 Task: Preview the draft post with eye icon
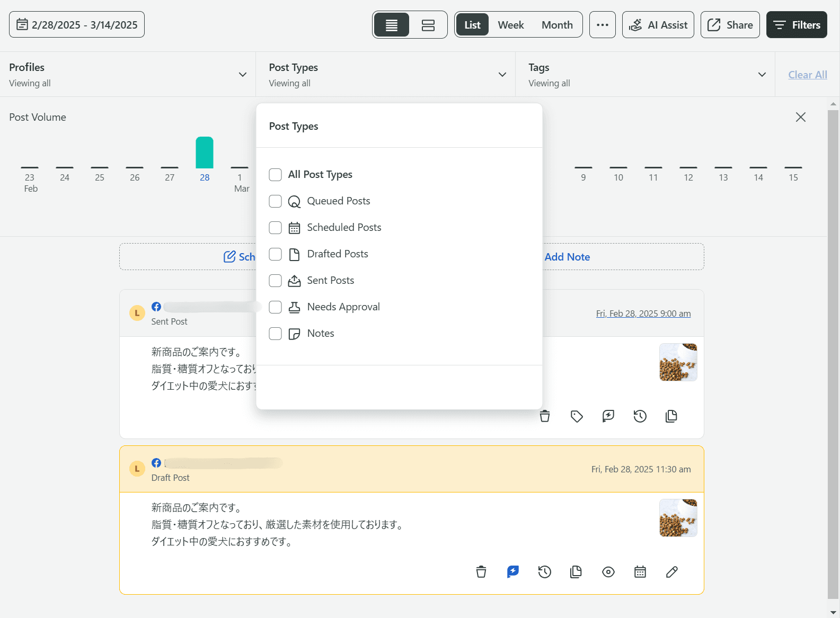608,572
